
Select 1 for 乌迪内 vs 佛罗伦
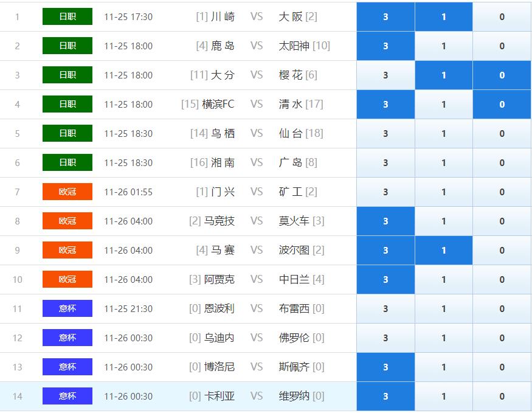click(x=444, y=338)
